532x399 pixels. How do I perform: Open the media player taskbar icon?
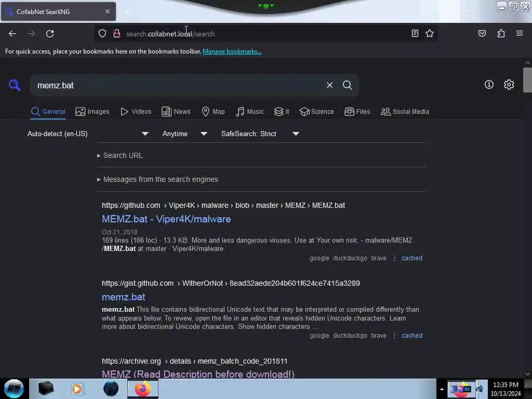[x=77, y=389]
